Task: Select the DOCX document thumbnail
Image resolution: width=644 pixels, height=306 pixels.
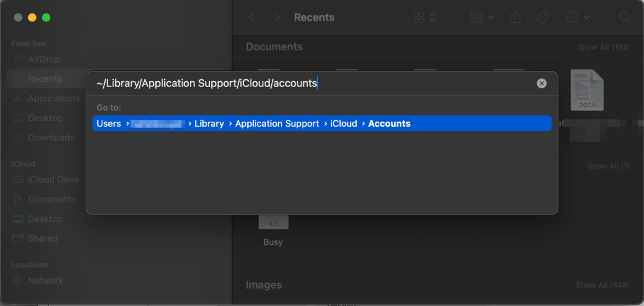Action: (x=587, y=90)
